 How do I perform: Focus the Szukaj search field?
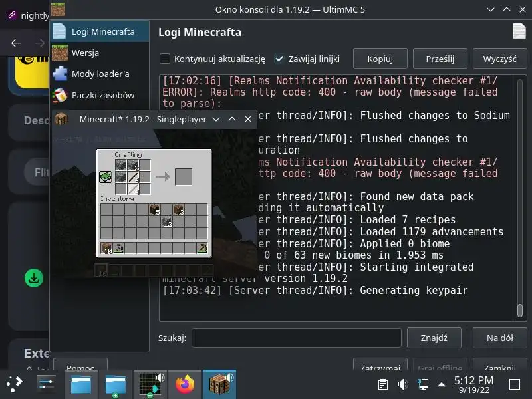point(297,338)
